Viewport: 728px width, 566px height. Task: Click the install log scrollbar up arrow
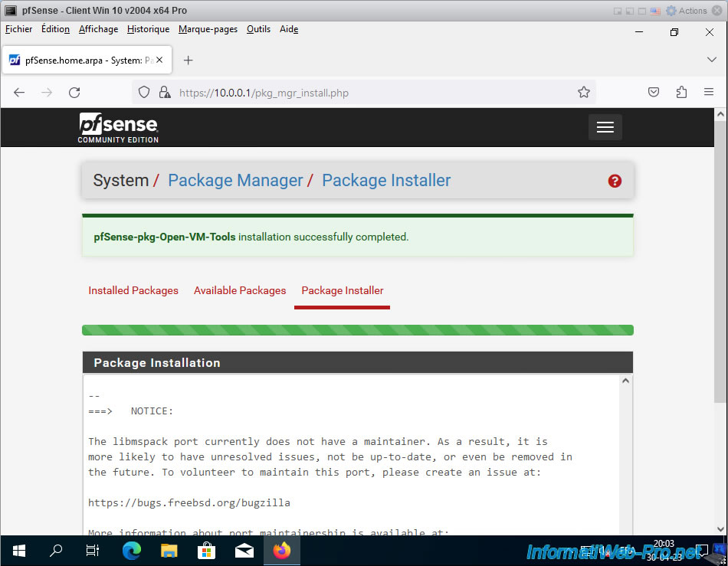coord(625,381)
